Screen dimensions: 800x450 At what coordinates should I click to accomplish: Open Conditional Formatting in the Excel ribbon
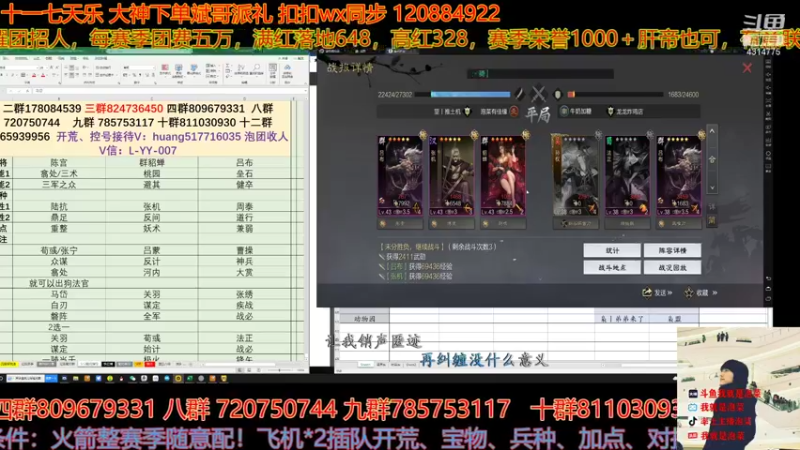click(x=165, y=69)
